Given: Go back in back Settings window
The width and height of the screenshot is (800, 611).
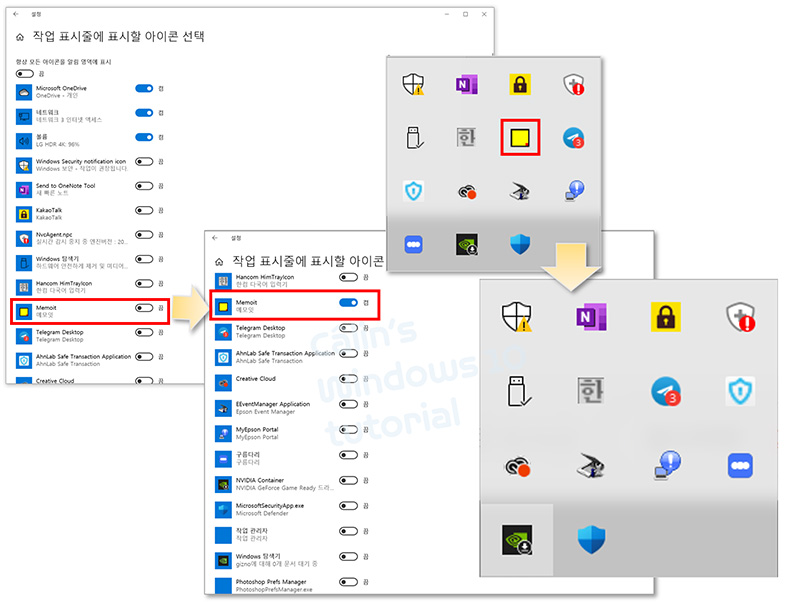Looking at the screenshot, I should point(16,14).
